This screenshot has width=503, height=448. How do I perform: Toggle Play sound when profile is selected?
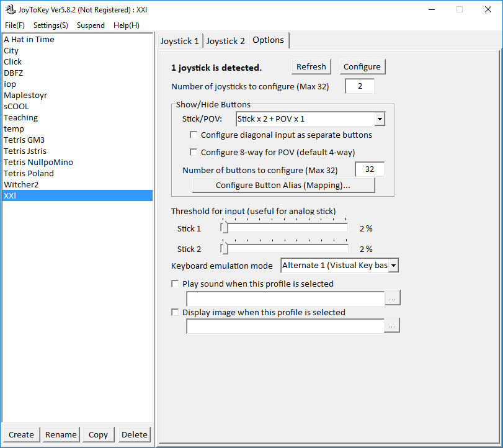[x=175, y=284]
